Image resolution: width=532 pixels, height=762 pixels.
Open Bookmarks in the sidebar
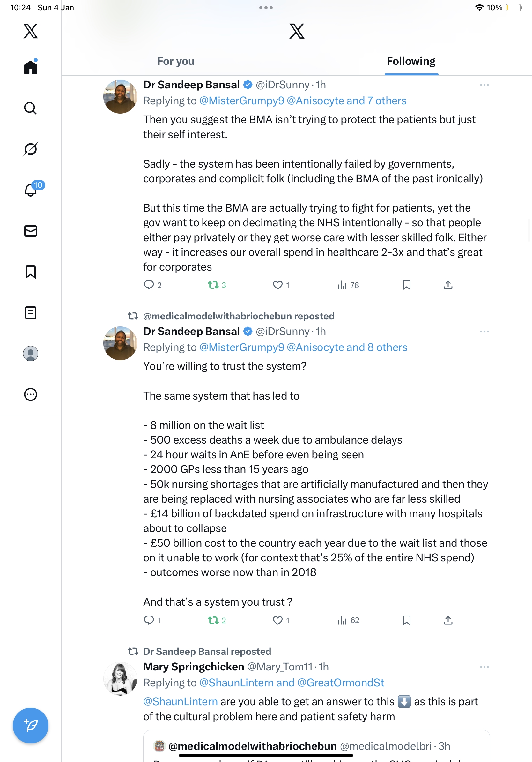31,272
